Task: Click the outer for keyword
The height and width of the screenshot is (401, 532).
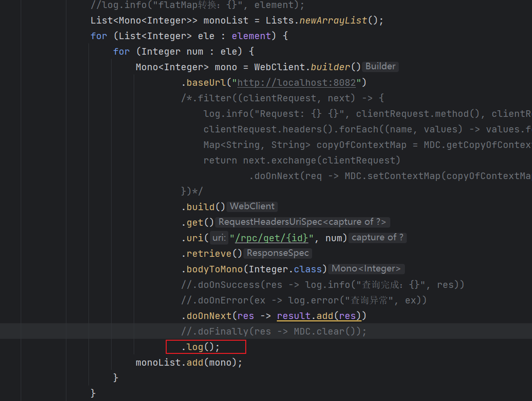Action: 99,35
